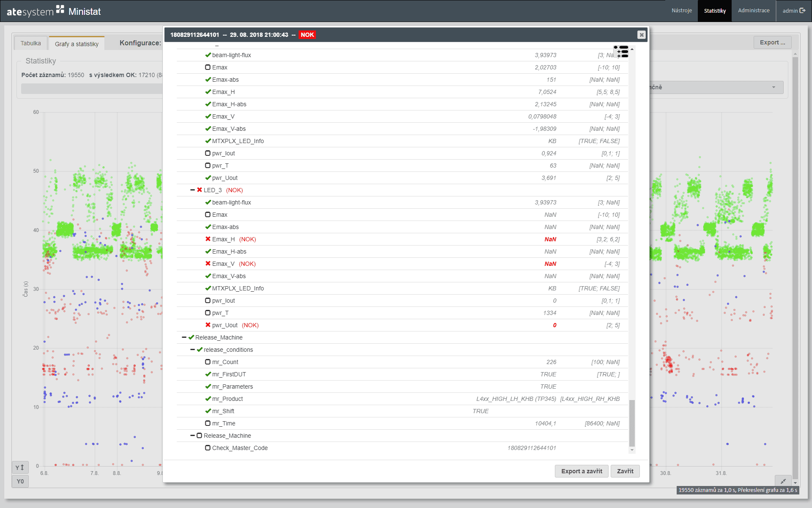Screen dimensions: 812x508
Task: Collapse the top-level Release_Machine node
Action: click(x=184, y=337)
